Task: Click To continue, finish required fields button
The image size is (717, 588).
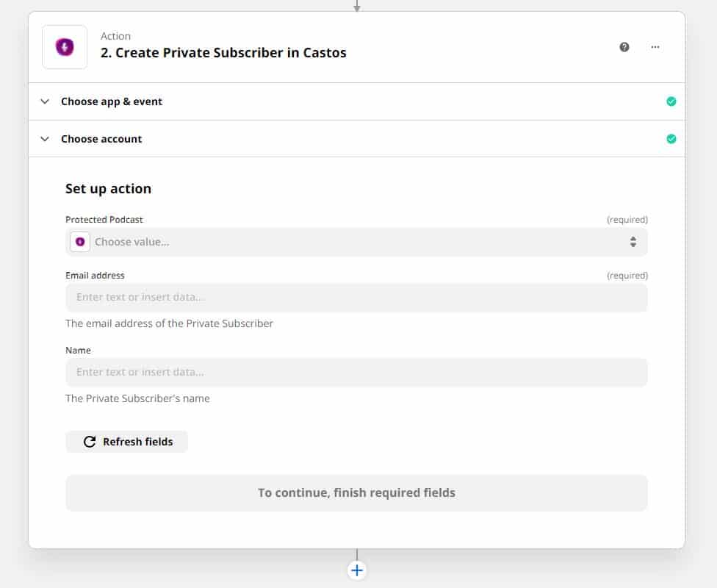Action: tap(357, 493)
